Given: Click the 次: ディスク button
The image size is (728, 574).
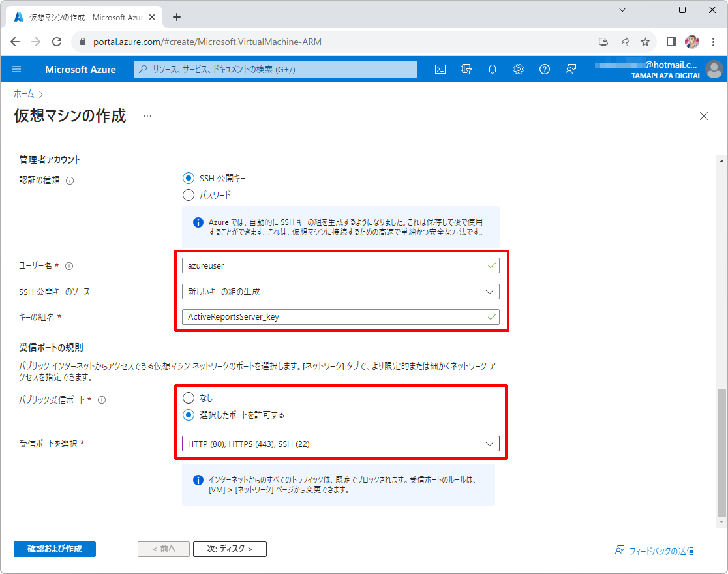Looking at the screenshot, I should click(x=230, y=549).
